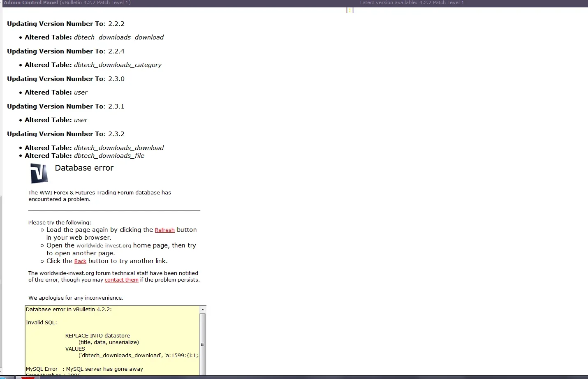588x379 pixels.
Task: Click the 'Updating Version Number To: 2.3.2' heading
Action: (66, 134)
